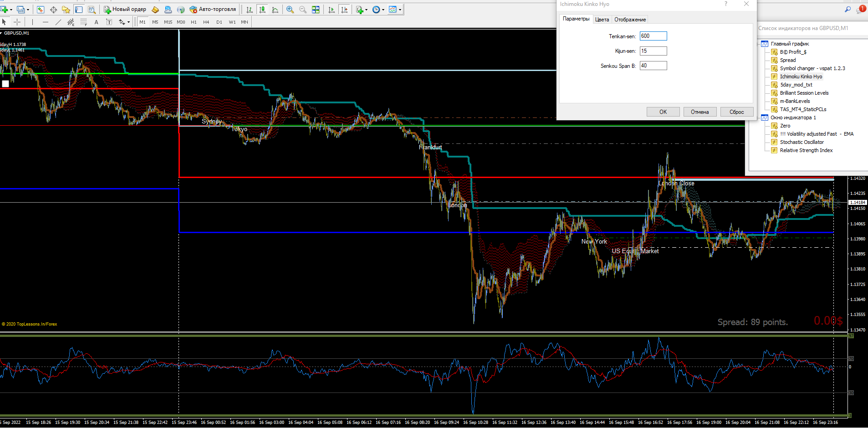Click the tile windows icon
Image resolution: width=868 pixels, height=428 pixels.
point(316,10)
